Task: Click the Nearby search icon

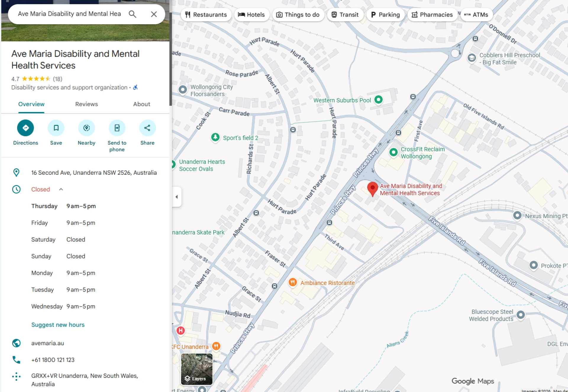Action: (86, 128)
